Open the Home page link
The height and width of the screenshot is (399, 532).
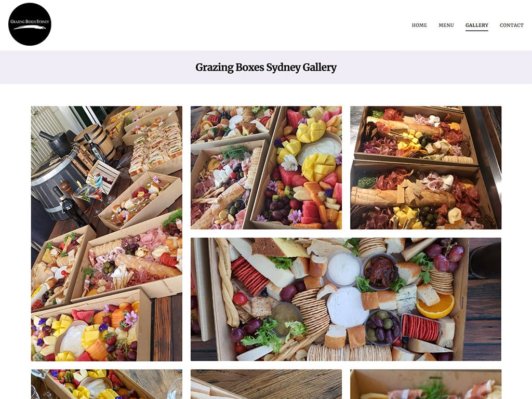(x=419, y=25)
